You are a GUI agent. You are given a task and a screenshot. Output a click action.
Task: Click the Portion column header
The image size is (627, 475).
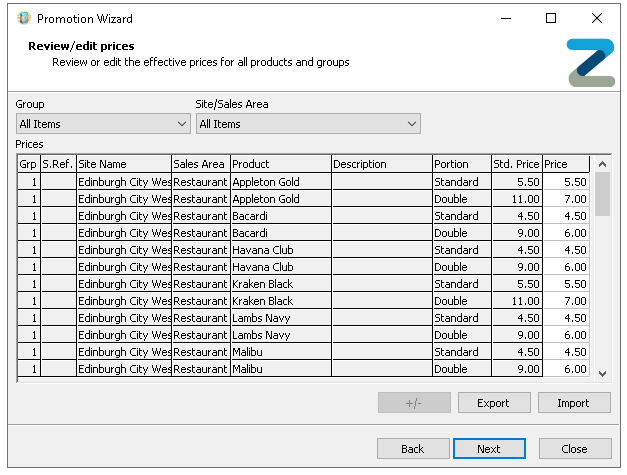click(460, 164)
